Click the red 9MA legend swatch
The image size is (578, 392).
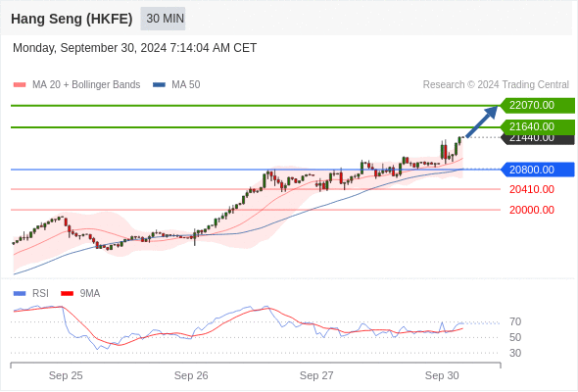(67, 294)
